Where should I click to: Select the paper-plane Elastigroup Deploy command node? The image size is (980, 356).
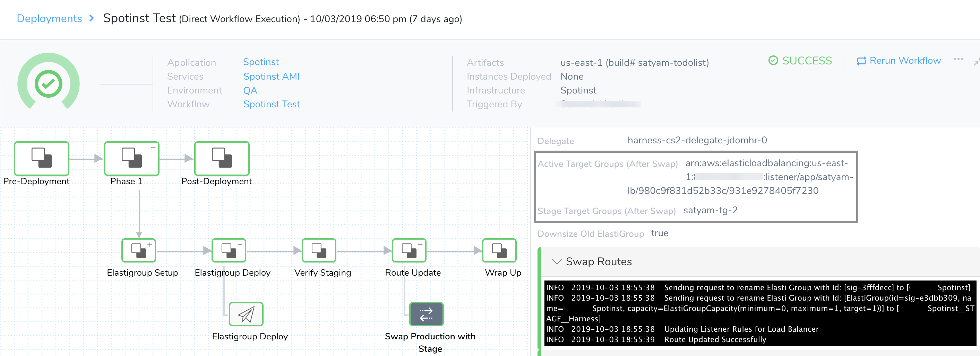pos(246,314)
